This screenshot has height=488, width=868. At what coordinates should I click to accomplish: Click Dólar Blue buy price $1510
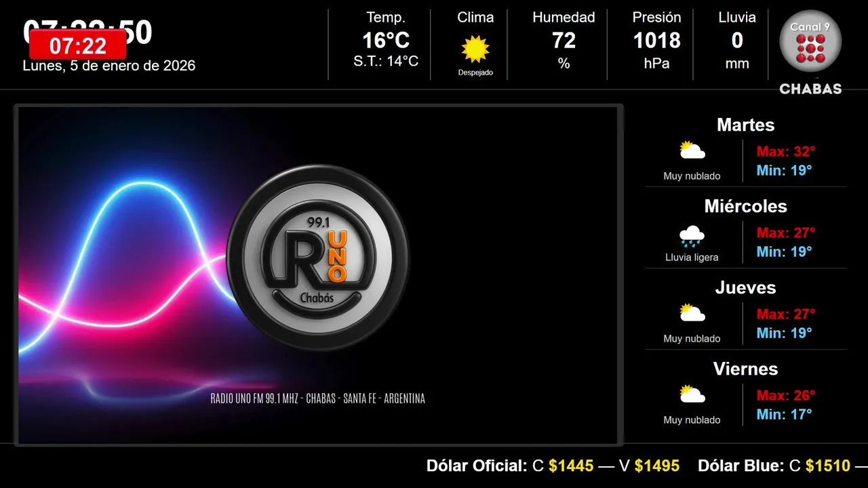click(x=828, y=466)
